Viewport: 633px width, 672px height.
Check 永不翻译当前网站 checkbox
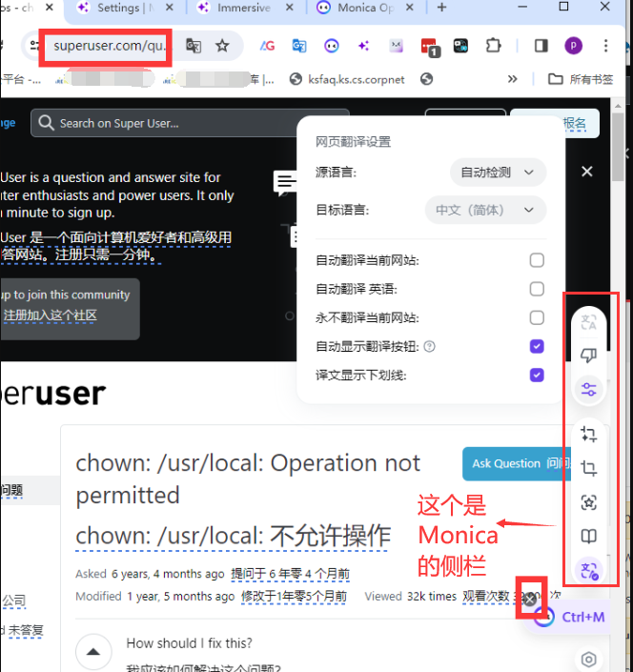(x=537, y=317)
